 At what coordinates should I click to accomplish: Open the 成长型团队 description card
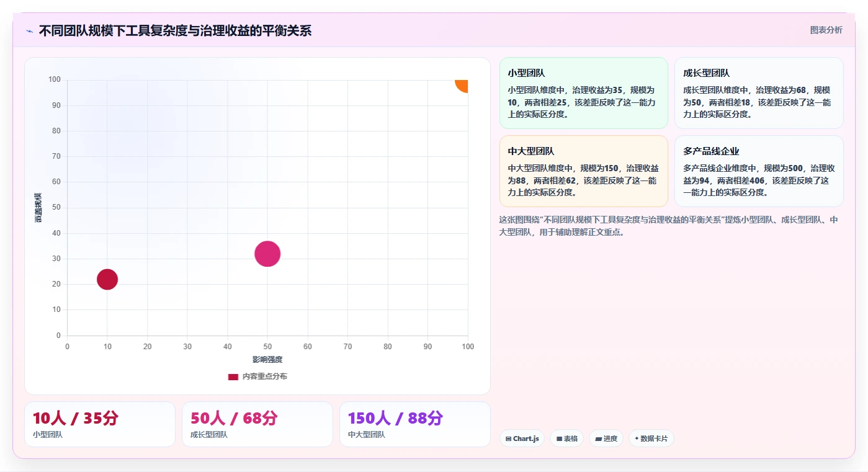(x=759, y=93)
